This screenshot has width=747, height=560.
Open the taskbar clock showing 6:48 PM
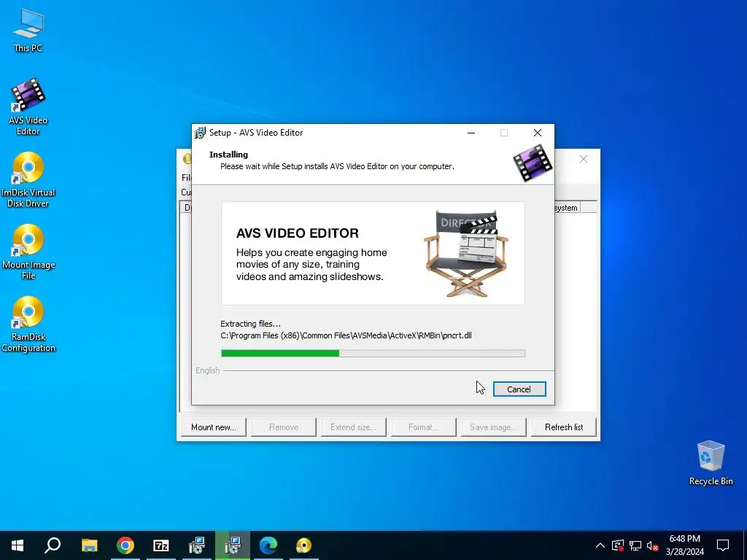(x=684, y=545)
